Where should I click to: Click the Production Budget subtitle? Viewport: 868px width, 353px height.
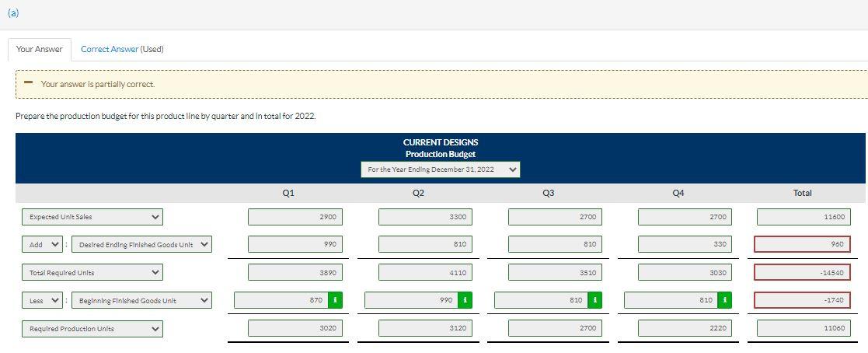coord(440,154)
